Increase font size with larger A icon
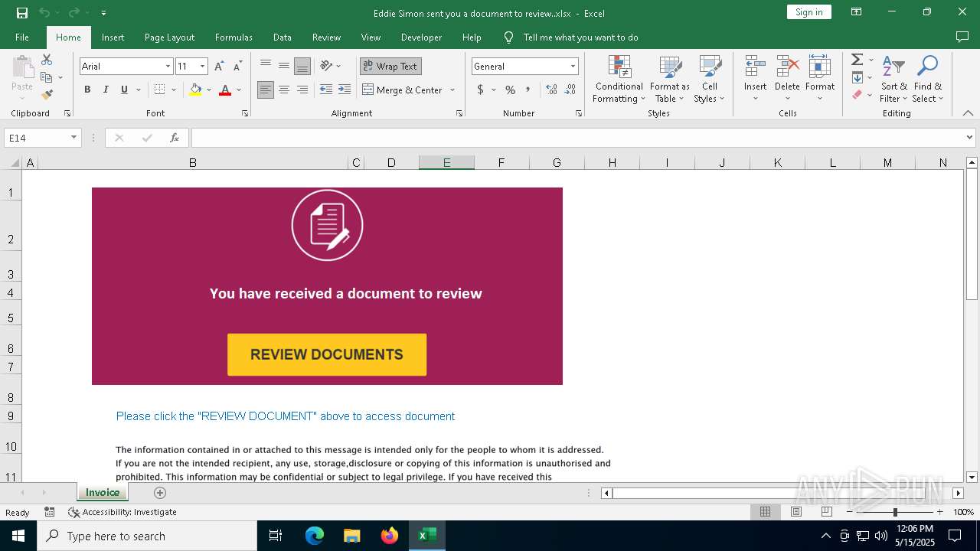Screen dimensions: 980x551 click(x=219, y=67)
